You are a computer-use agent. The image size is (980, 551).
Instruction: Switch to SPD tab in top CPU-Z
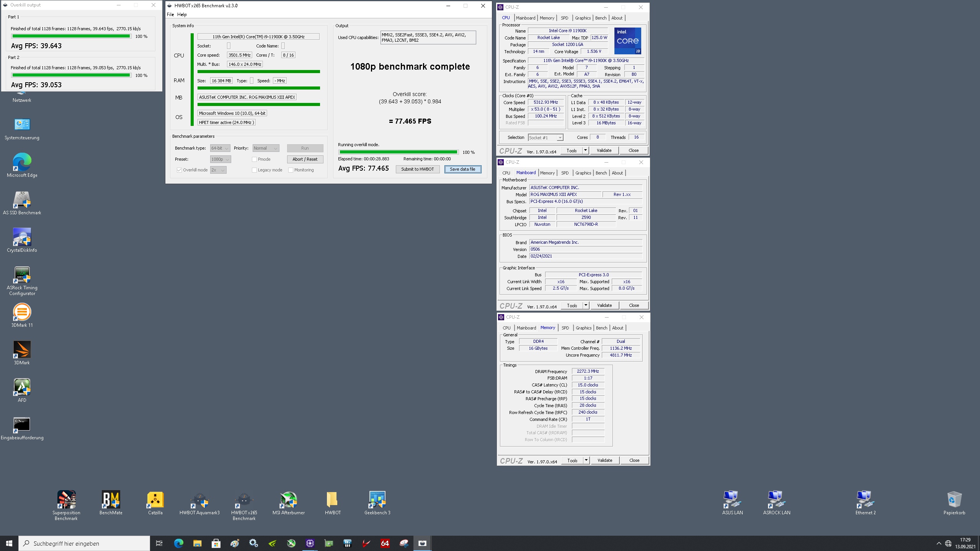pos(565,18)
